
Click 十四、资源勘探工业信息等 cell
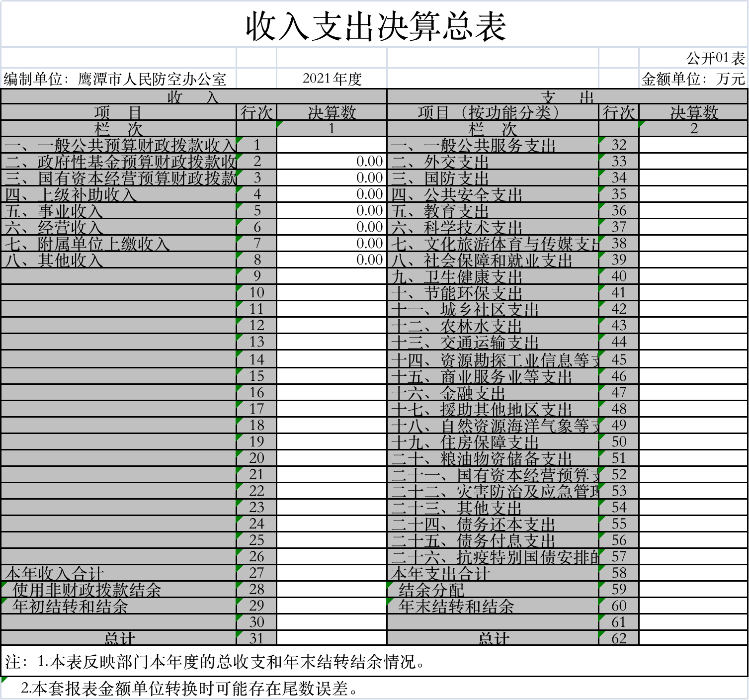493,359
